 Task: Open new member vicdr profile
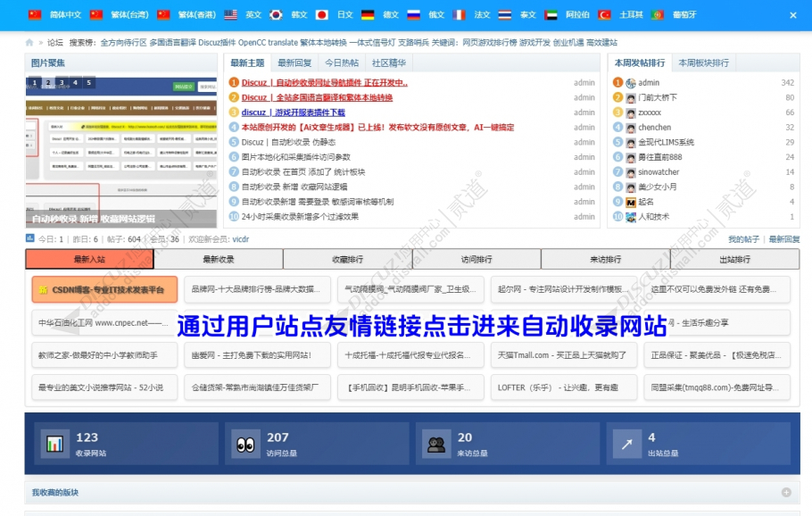(241, 239)
